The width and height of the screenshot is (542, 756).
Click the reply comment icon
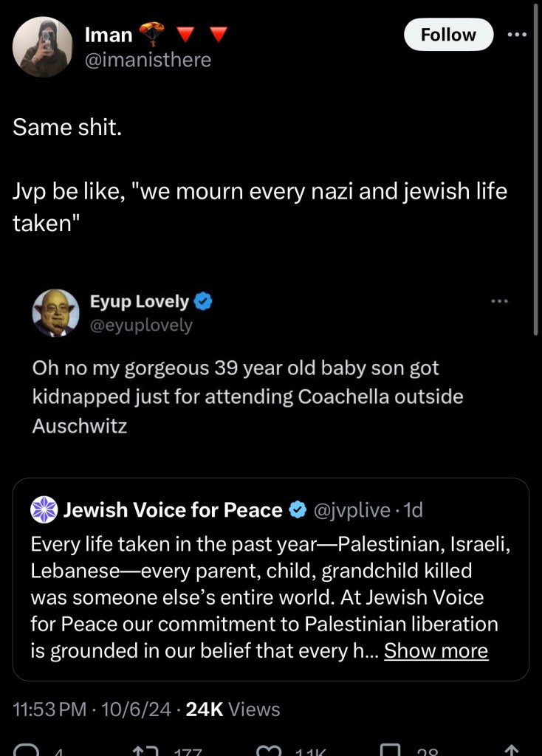click(x=28, y=750)
